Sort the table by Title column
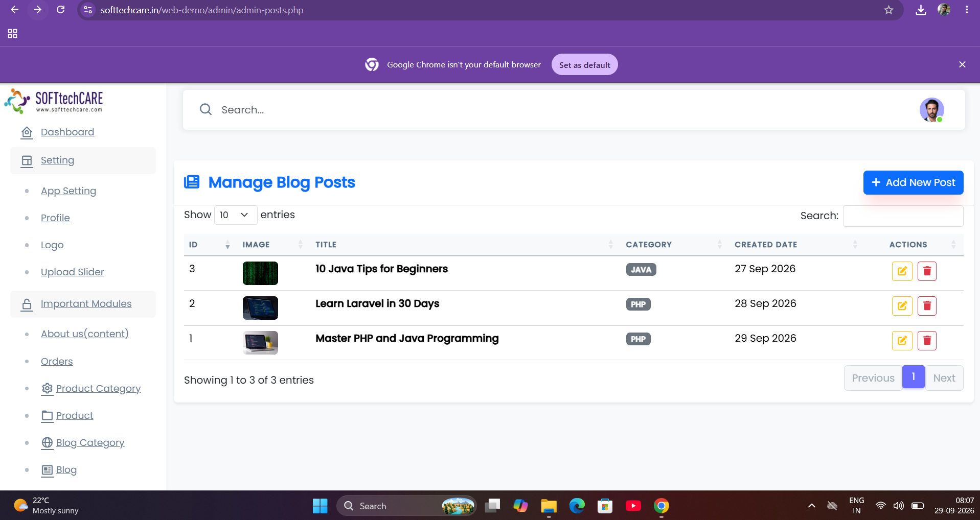 (465, 245)
